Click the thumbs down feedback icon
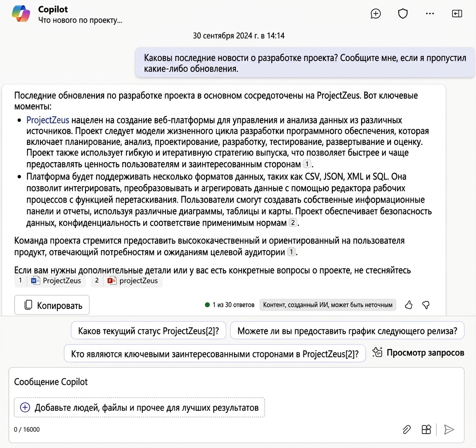476x448 pixels. coord(426,305)
